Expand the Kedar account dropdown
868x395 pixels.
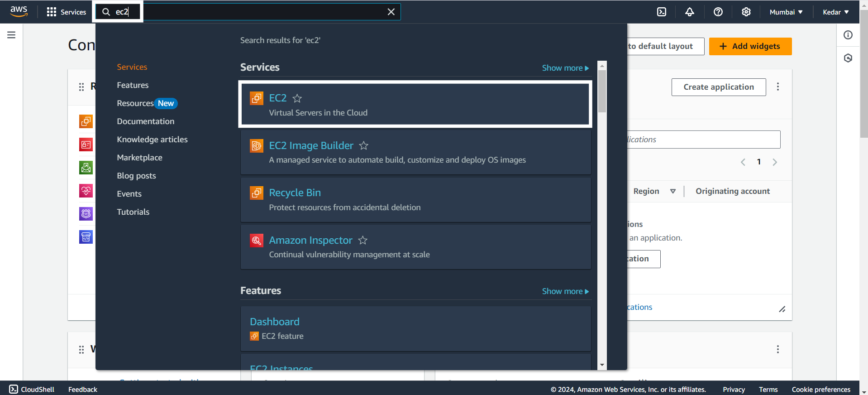835,12
